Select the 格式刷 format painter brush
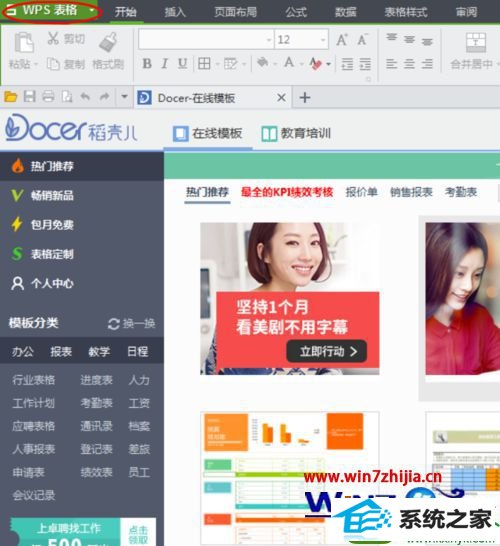Image resolution: width=500 pixels, height=546 pixels. pos(108,42)
